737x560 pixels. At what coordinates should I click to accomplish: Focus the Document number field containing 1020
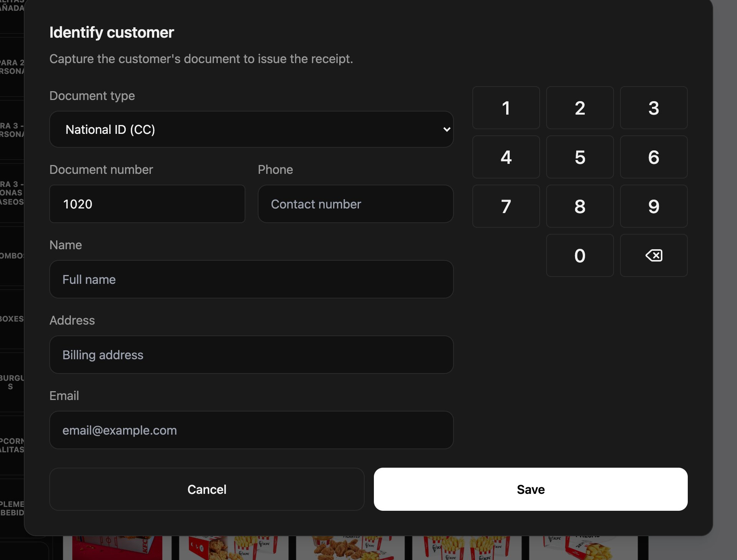(147, 204)
